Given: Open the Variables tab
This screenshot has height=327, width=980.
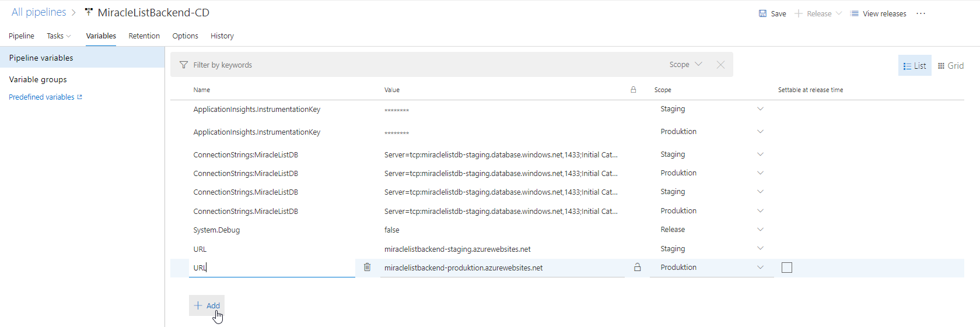Looking at the screenshot, I should [101, 36].
